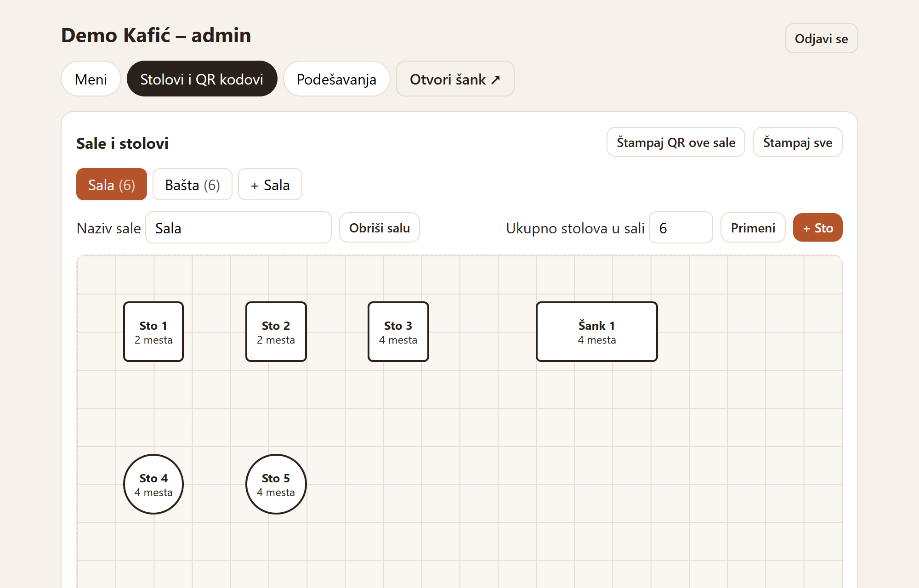Select the round Sto 5 table
The image size is (919, 588).
point(276,484)
